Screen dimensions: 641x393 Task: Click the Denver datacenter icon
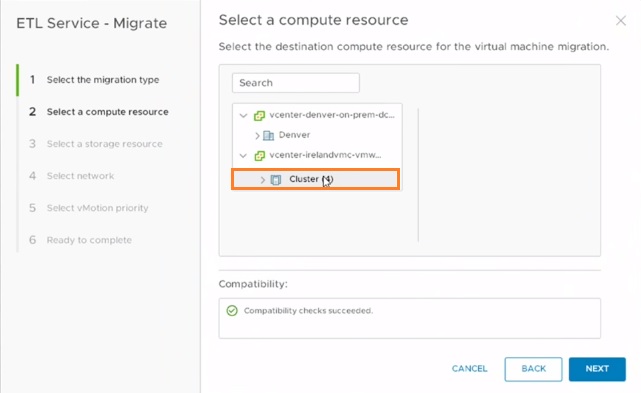[269, 135]
